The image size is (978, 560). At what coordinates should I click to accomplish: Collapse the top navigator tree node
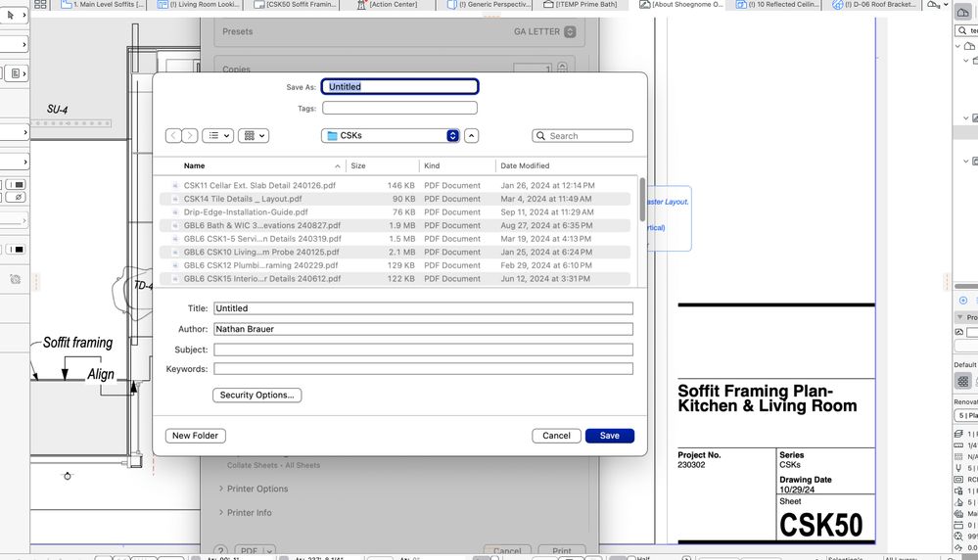click(x=958, y=46)
